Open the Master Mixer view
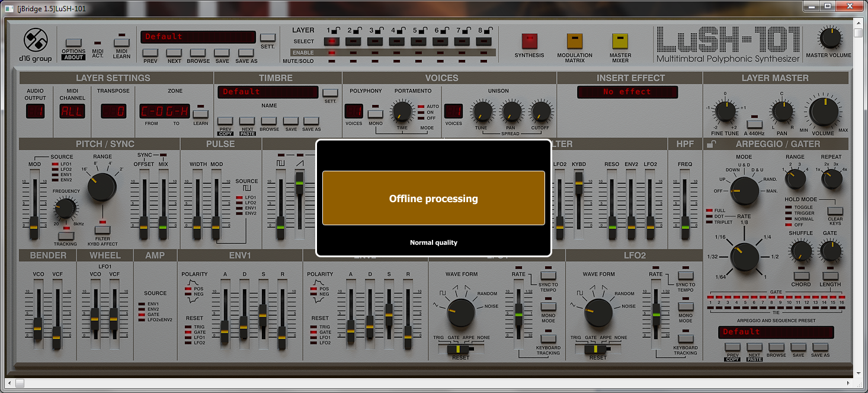The image size is (868, 393). (x=620, y=41)
